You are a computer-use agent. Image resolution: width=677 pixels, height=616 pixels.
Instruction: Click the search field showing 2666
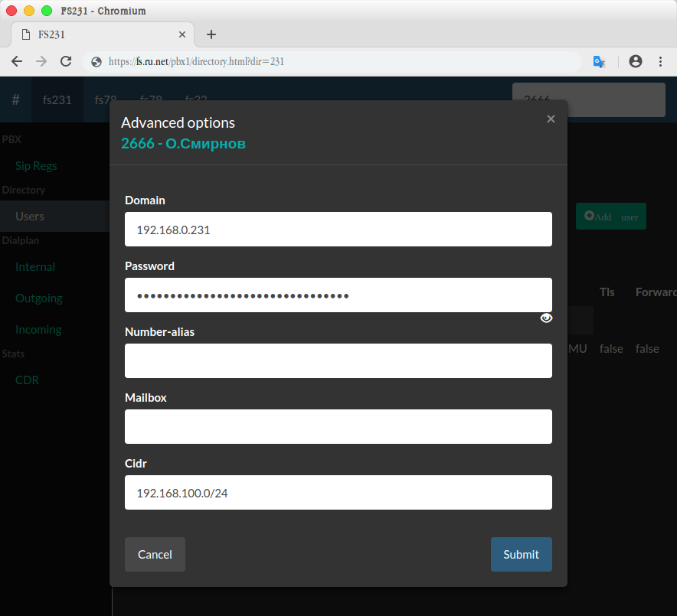click(588, 99)
